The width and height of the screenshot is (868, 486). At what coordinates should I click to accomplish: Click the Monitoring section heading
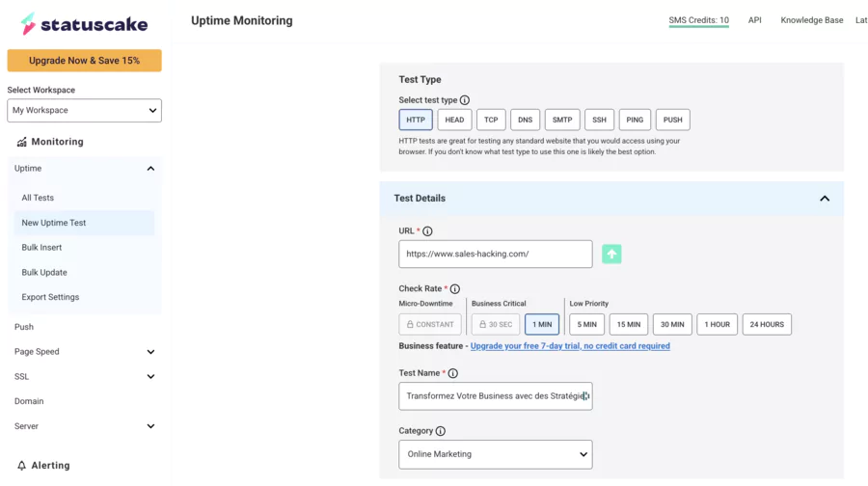pyautogui.click(x=58, y=142)
